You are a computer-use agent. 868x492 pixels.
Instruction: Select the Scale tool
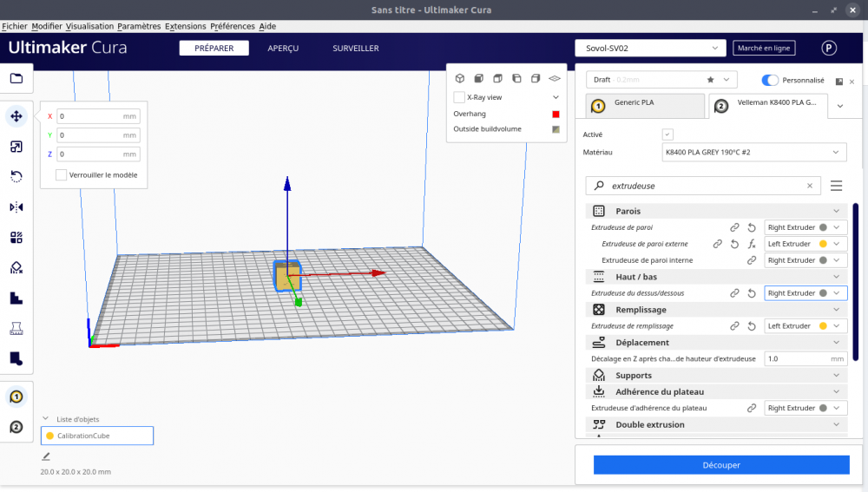[16, 147]
